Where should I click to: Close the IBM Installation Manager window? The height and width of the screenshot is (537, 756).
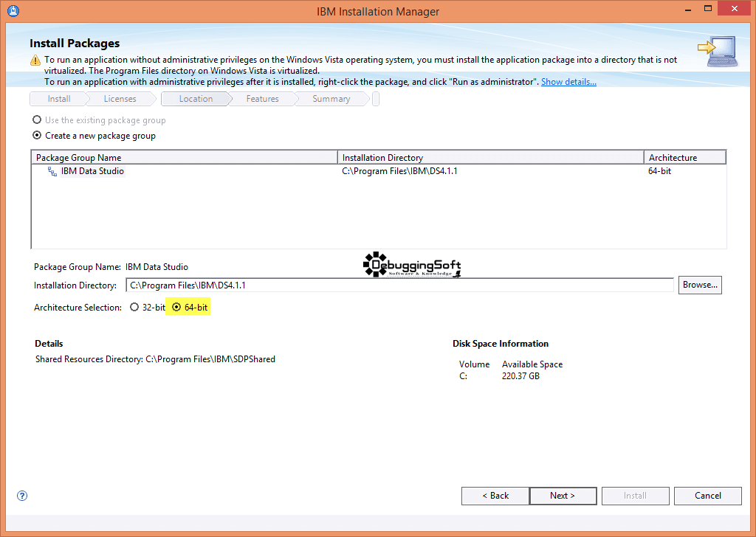735,8
